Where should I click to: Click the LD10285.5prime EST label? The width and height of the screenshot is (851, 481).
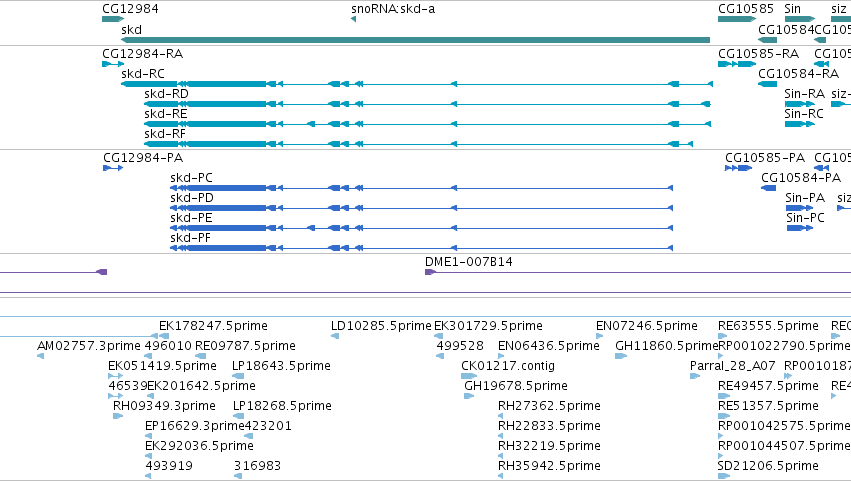pos(381,326)
